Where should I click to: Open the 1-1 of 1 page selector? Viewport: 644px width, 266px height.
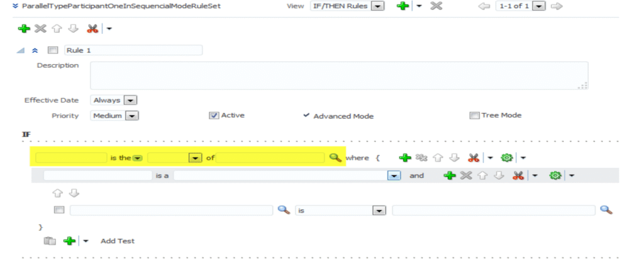point(540,6)
